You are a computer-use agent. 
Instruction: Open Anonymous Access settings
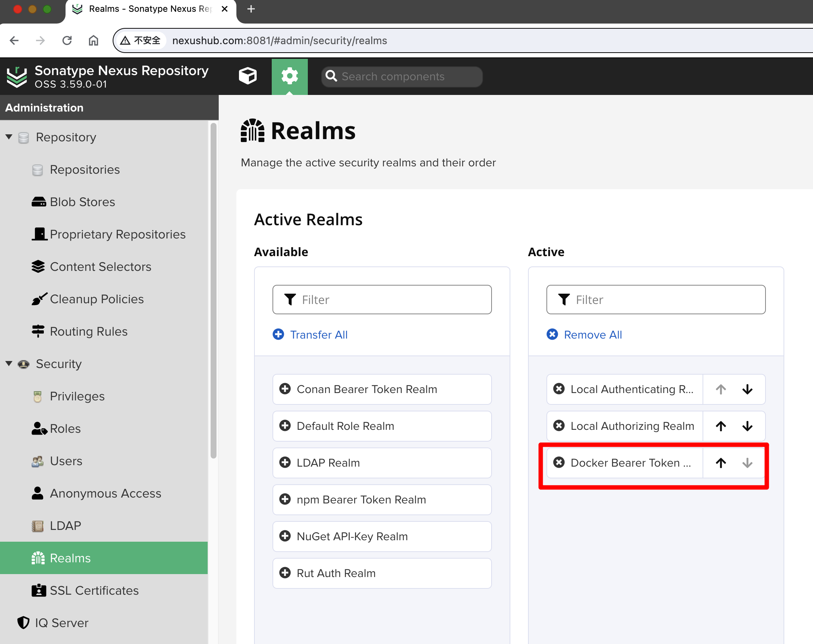[x=105, y=493]
